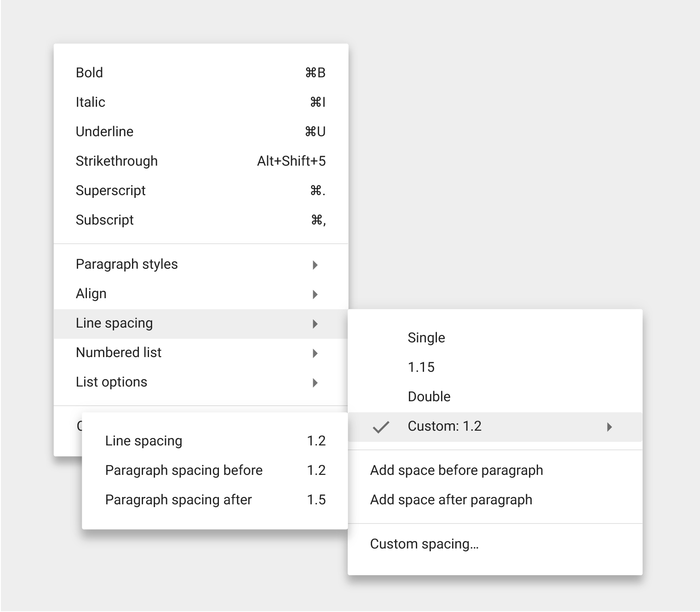This screenshot has height=612, width=700.
Task: Expand the Numbered list submenu
Action: pos(315,353)
